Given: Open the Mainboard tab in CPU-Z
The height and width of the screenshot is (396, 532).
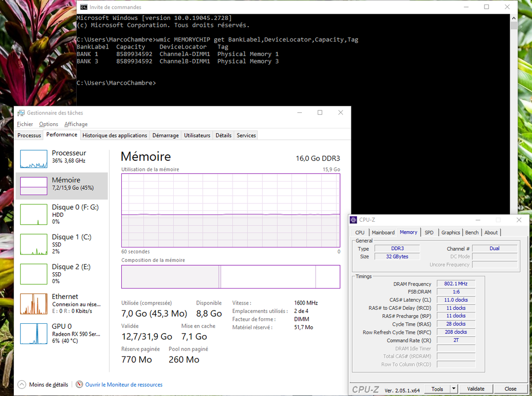Looking at the screenshot, I should 383,233.
